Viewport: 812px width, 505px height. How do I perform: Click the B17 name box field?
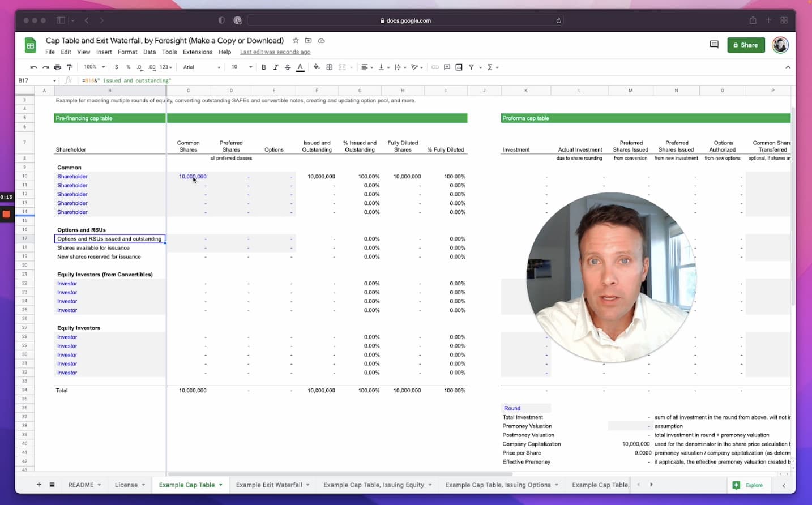click(x=34, y=80)
